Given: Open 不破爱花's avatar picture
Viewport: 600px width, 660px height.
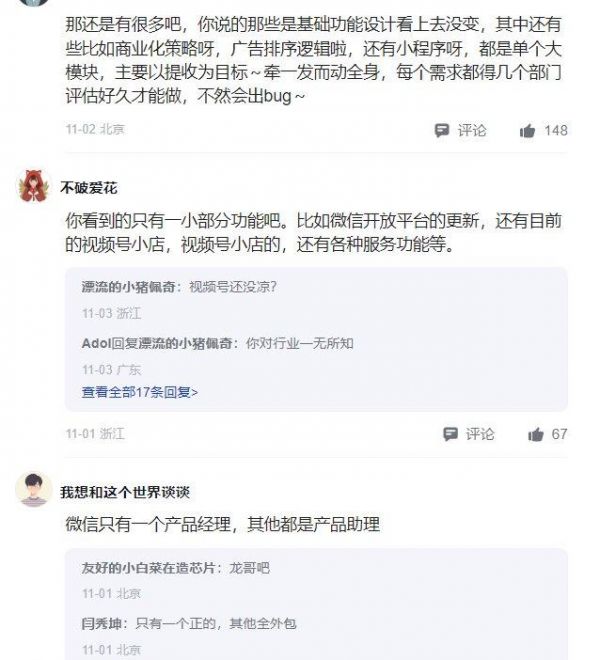Looking at the screenshot, I should coord(35,185).
